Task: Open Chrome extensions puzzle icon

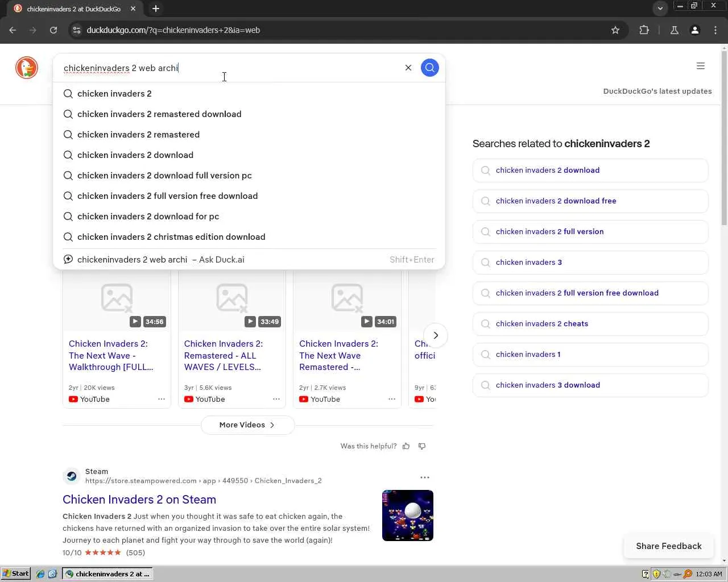Action: (x=644, y=30)
